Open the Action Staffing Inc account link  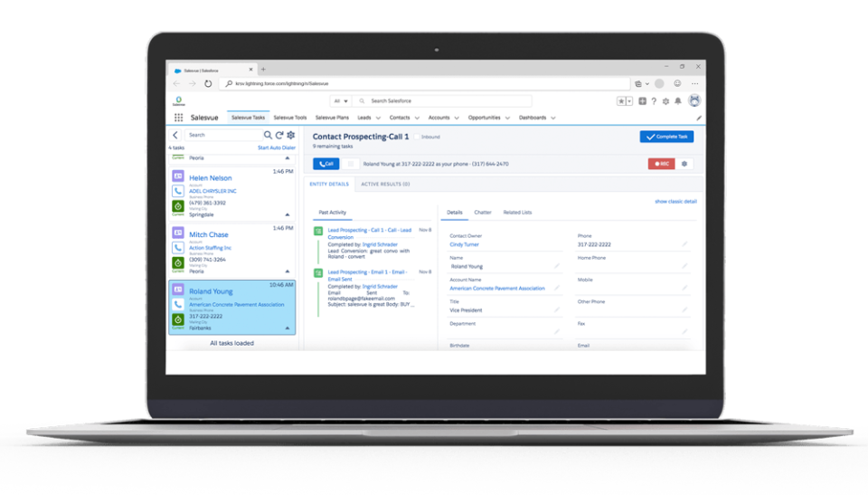coord(211,248)
